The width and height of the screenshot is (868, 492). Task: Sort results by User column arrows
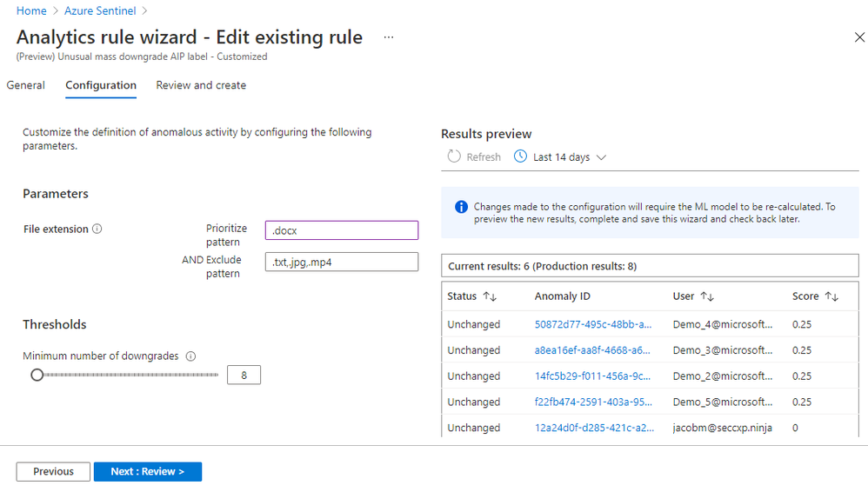(x=708, y=296)
